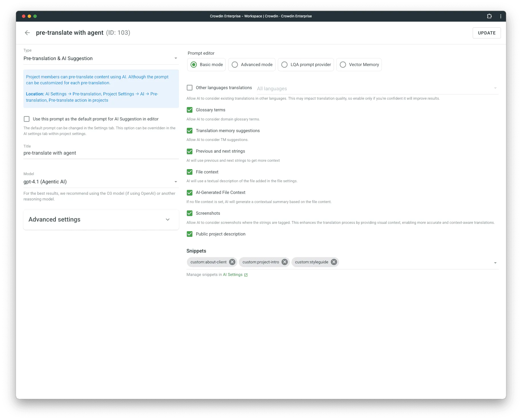Open the Type dropdown

176,58
